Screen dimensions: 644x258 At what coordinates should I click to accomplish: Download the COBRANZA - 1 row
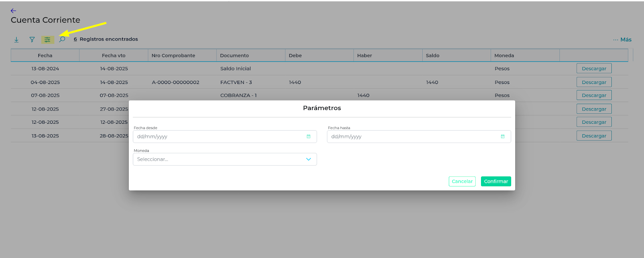[x=594, y=95]
